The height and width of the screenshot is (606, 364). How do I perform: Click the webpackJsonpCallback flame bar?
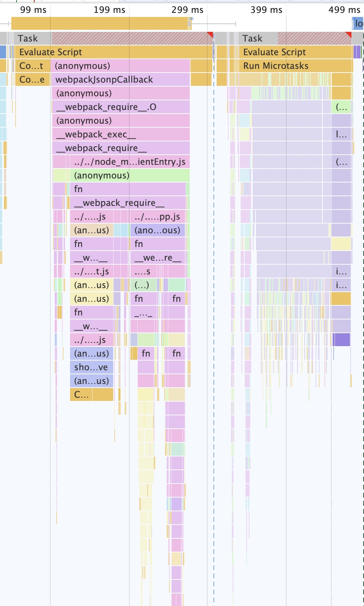coord(121,80)
